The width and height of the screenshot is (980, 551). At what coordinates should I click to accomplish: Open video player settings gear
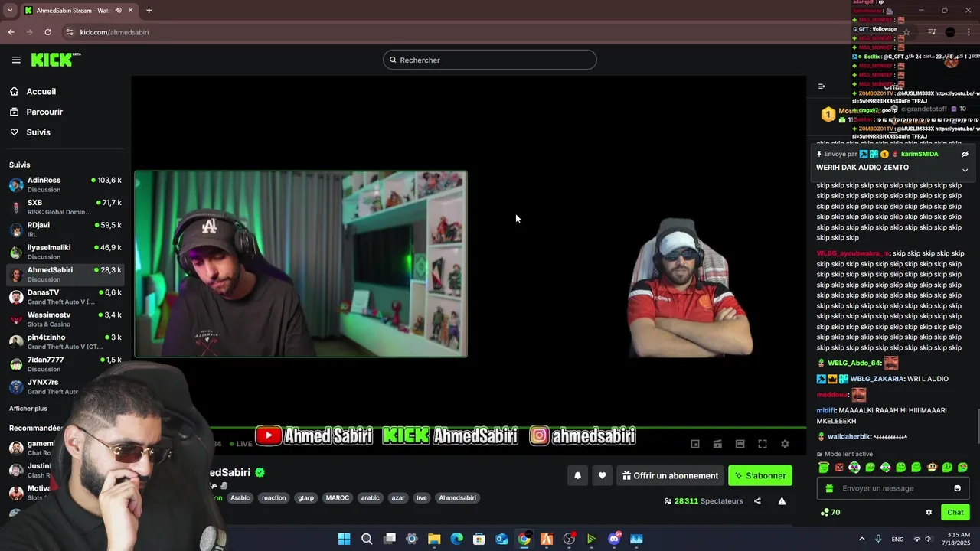[x=785, y=444]
